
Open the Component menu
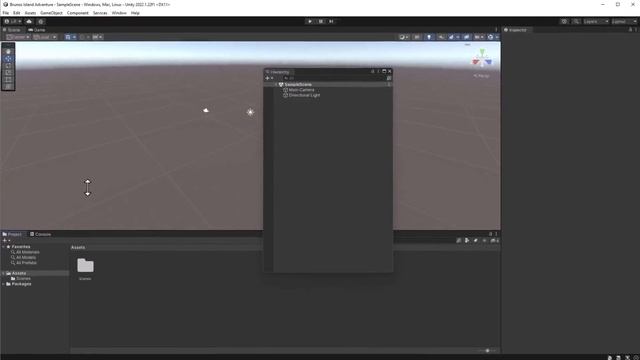pyautogui.click(x=78, y=13)
